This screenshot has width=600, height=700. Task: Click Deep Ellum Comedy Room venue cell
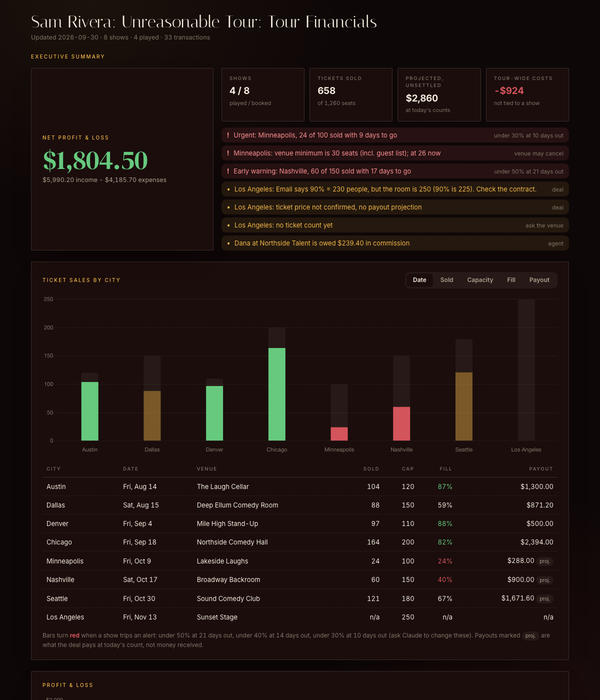click(237, 505)
